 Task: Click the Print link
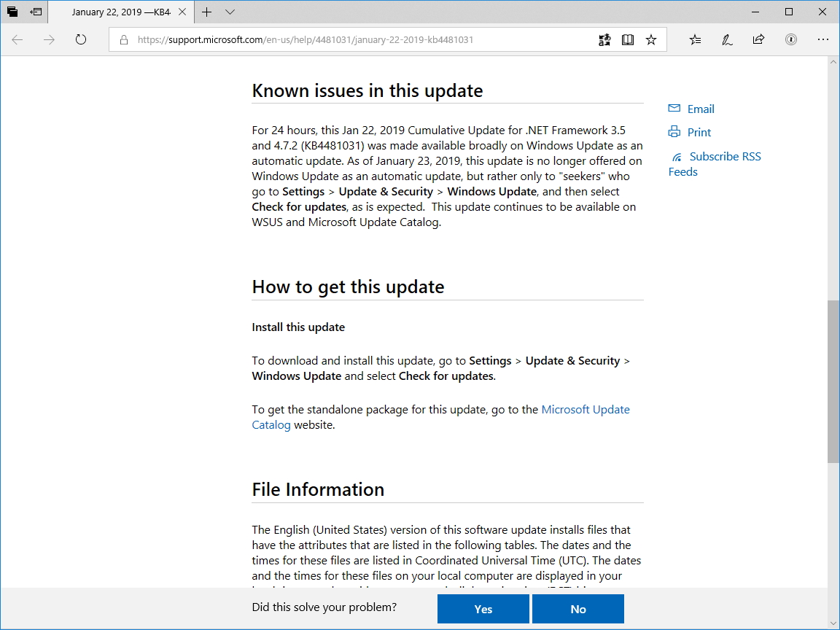(x=699, y=132)
